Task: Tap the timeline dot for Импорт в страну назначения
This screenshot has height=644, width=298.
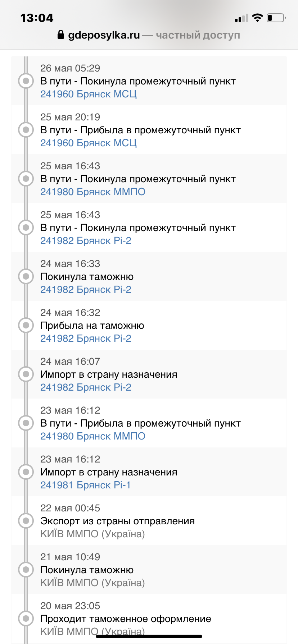Action: 26,374
